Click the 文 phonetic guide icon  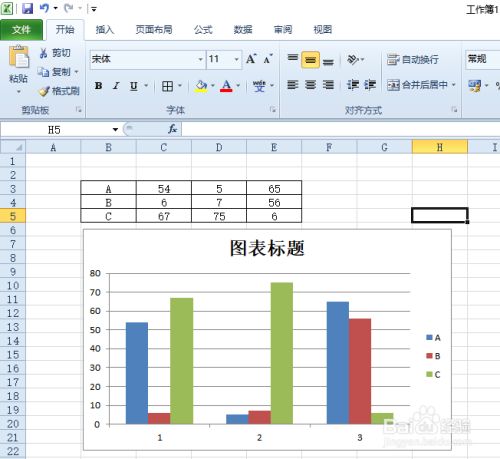(x=259, y=86)
